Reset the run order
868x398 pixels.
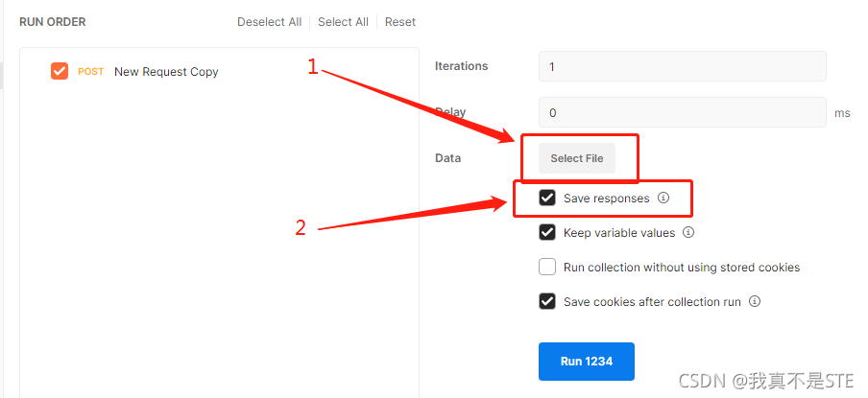(400, 22)
